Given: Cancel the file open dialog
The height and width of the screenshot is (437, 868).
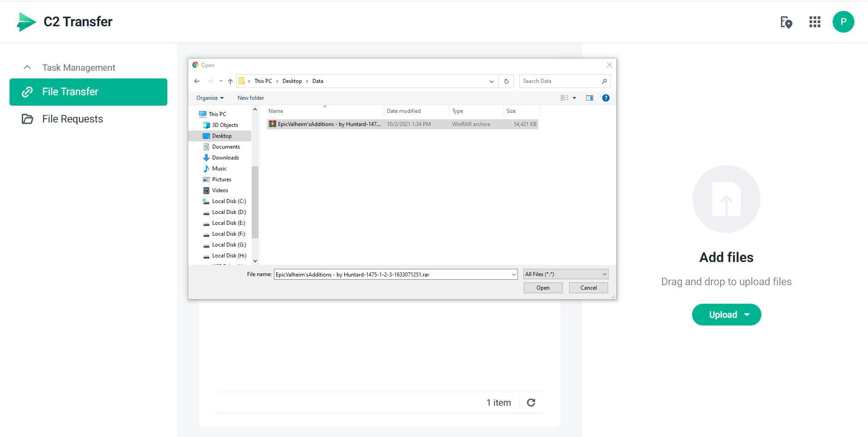Looking at the screenshot, I should pos(588,288).
